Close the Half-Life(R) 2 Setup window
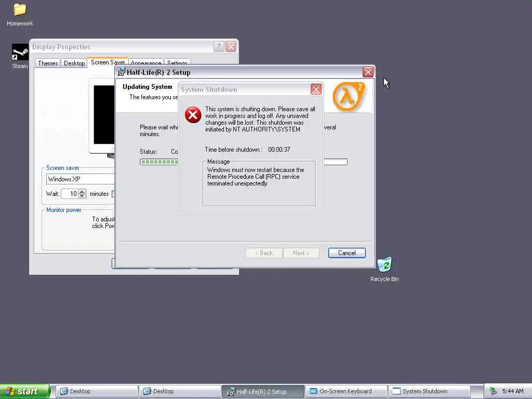Viewport: 532px width, 399px height. pyautogui.click(x=368, y=72)
